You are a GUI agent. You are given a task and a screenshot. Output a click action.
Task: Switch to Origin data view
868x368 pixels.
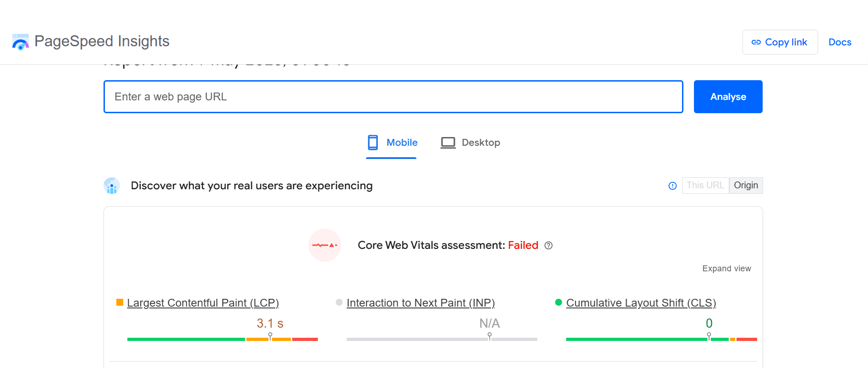pyautogui.click(x=746, y=185)
